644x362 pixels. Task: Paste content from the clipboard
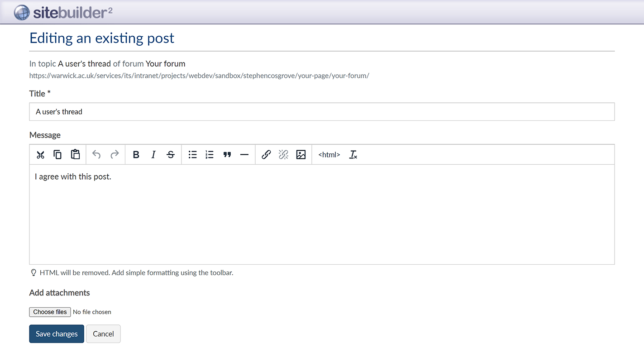click(x=75, y=154)
